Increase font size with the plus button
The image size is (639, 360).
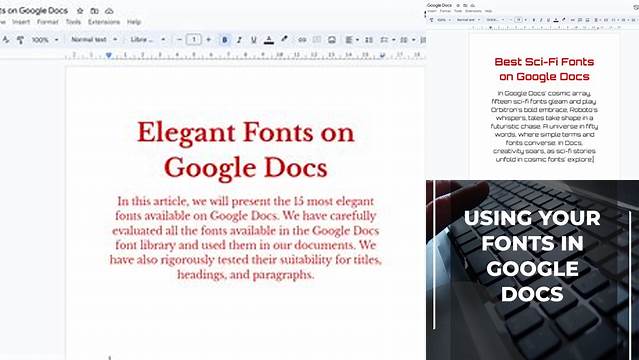click(x=209, y=40)
